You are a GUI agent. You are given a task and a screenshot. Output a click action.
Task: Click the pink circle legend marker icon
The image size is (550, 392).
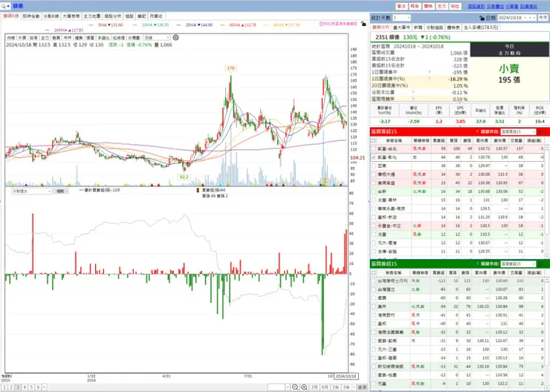click(x=321, y=24)
